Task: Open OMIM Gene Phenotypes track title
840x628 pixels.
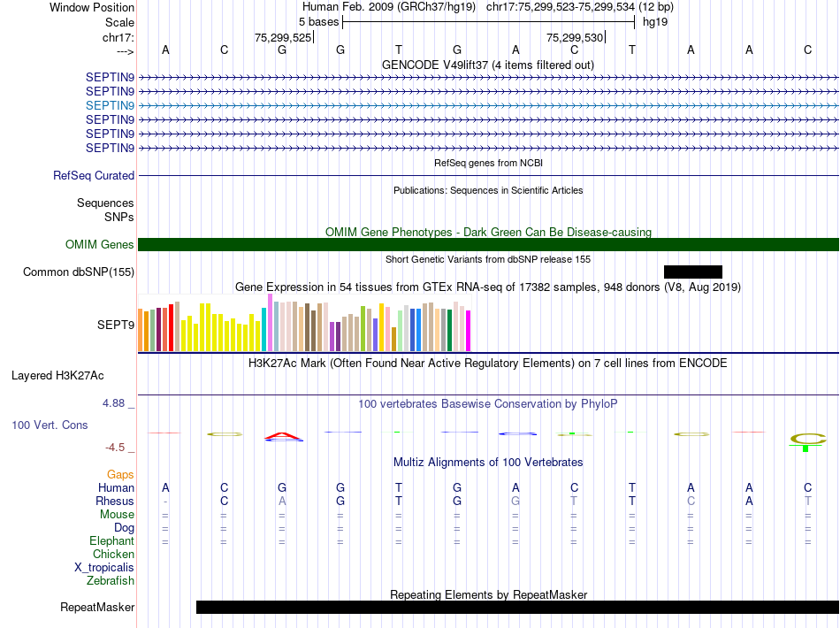Action: point(488,232)
